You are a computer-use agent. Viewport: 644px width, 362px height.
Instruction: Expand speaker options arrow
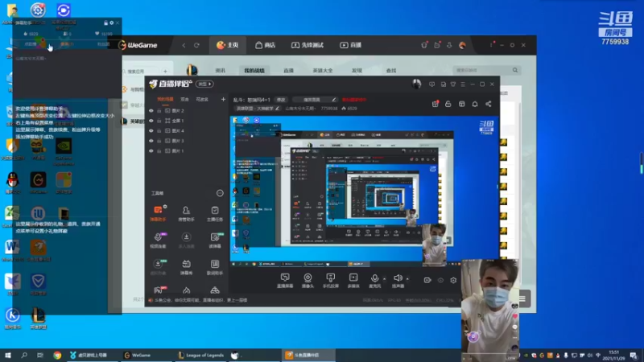pyautogui.click(x=407, y=278)
